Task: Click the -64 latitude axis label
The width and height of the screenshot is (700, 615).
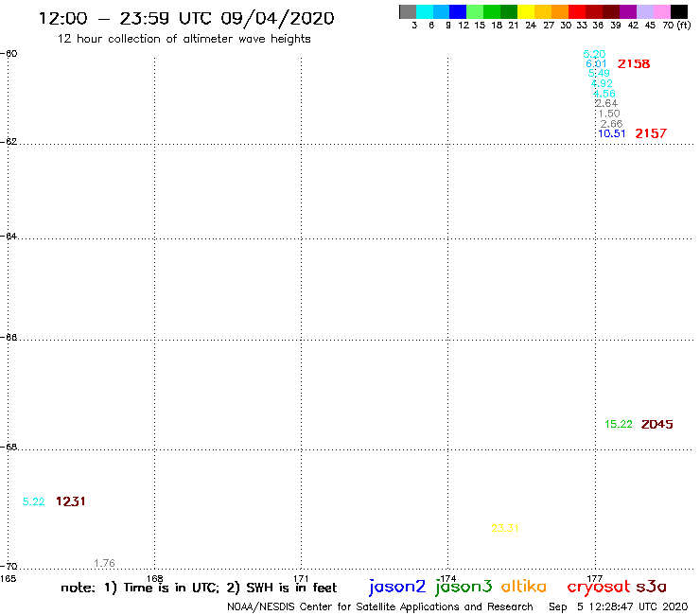Action: [x=9, y=236]
